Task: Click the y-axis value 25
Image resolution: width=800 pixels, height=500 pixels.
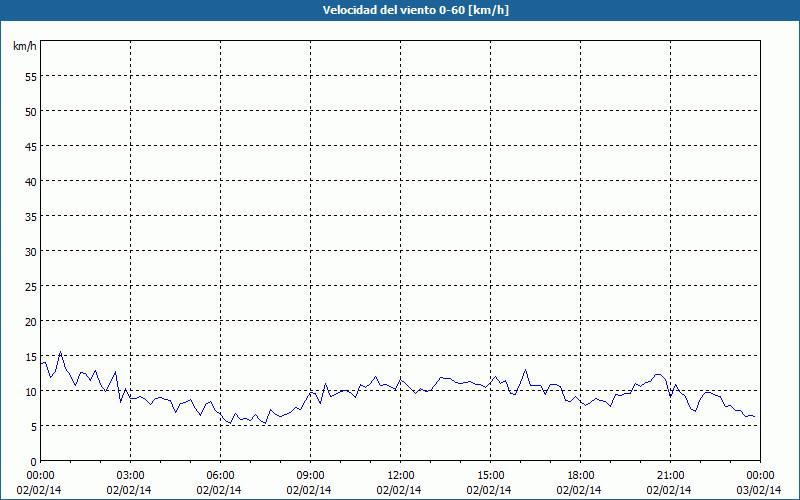Action: click(31, 286)
